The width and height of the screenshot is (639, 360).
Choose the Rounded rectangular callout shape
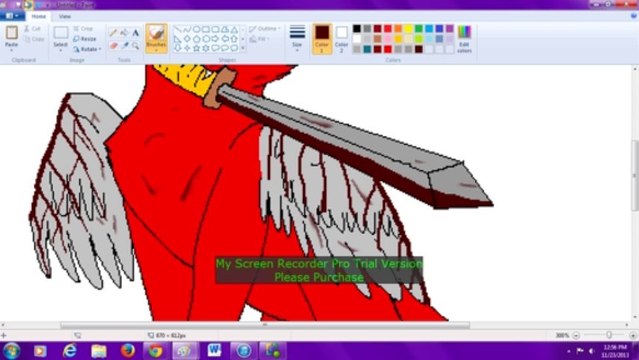215,48
